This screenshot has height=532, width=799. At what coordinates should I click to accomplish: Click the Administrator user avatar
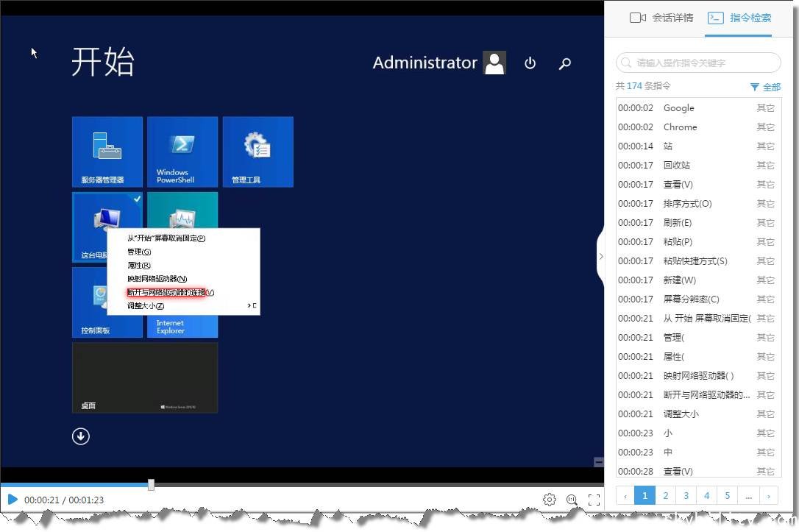(494, 63)
